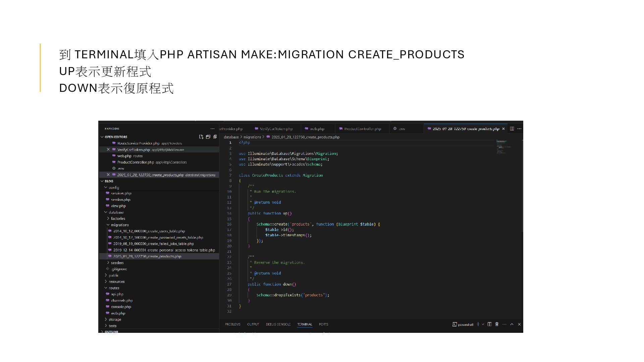This screenshot has width=644, height=362.
Task: Click New Untitled File icon in Open Editors
Action: click(x=201, y=137)
